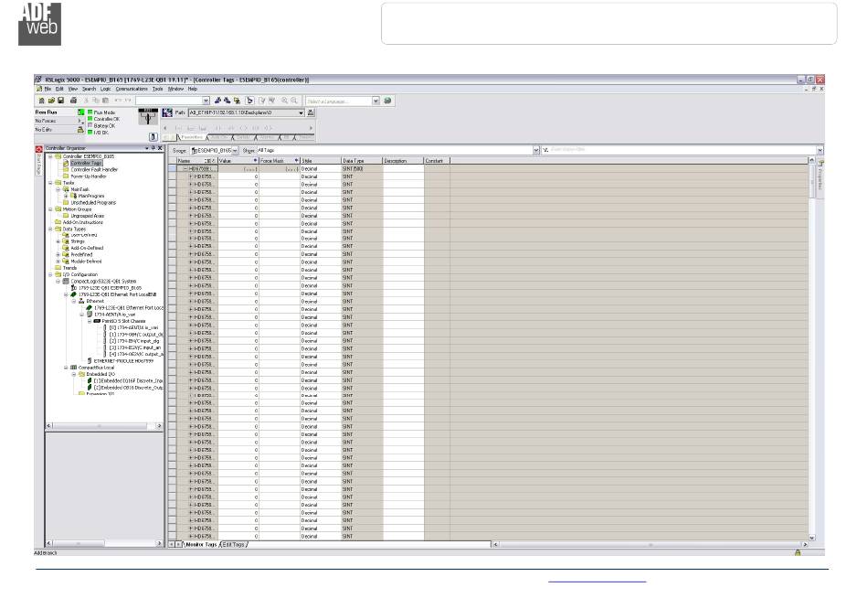The width and height of the screenshot is (868, 598).
Task: Click the globe icon beside language selector
Action: [x=387, y=101]
